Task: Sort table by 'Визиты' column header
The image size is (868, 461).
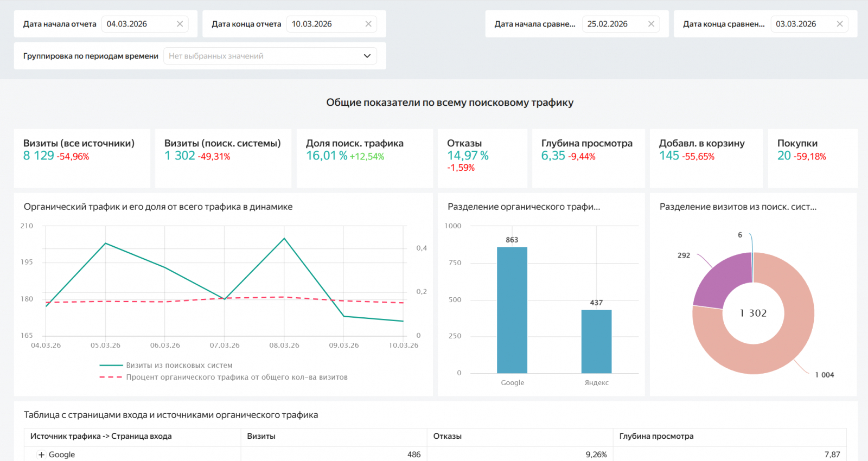Action: [261, 436]
